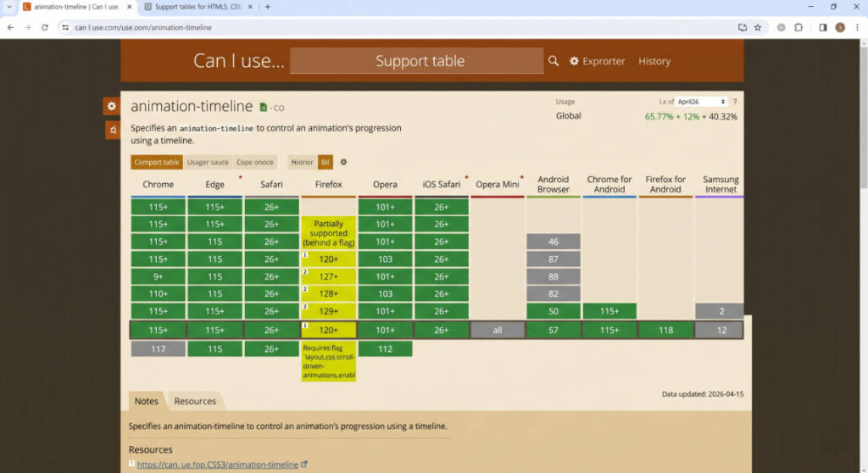Screen dimensions: 868x473
Task: Click the question mark help icon
Action: pos(735,102)
